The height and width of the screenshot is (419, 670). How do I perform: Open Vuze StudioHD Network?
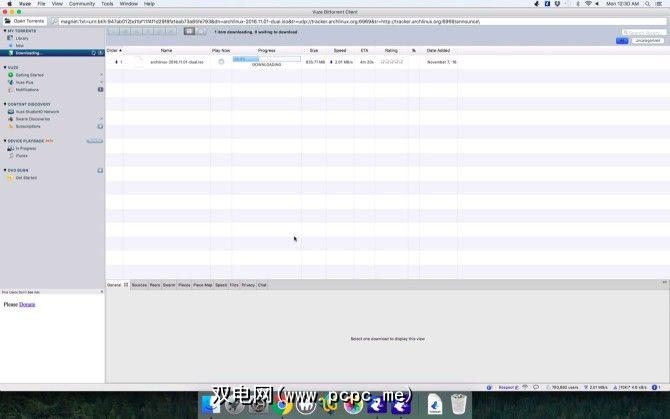pos(37,112)
